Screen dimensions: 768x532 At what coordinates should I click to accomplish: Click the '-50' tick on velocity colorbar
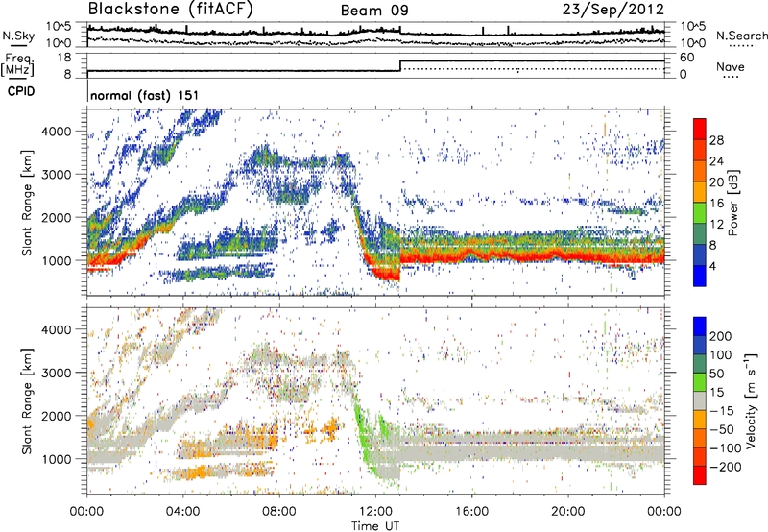pyautogui.click(x=722, y=429)
